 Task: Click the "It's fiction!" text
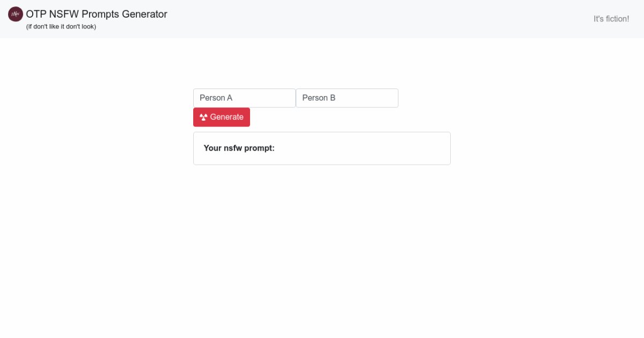pos(611,18)
